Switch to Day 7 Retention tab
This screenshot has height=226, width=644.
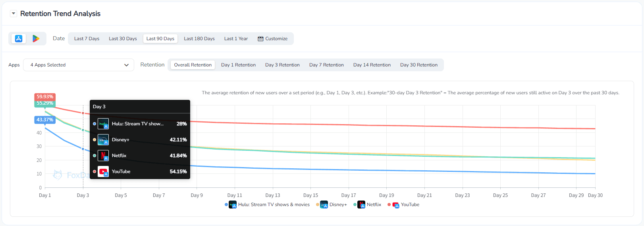tap(326, 65)
